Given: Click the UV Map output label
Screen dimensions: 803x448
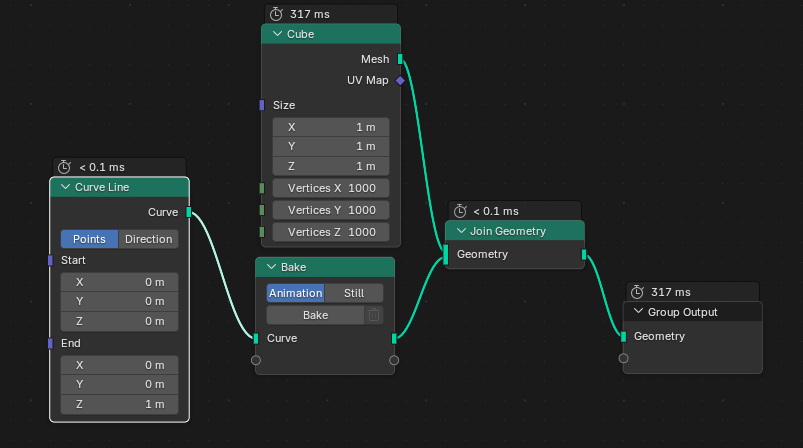Looking at the screenshot, I should [368, 80].
